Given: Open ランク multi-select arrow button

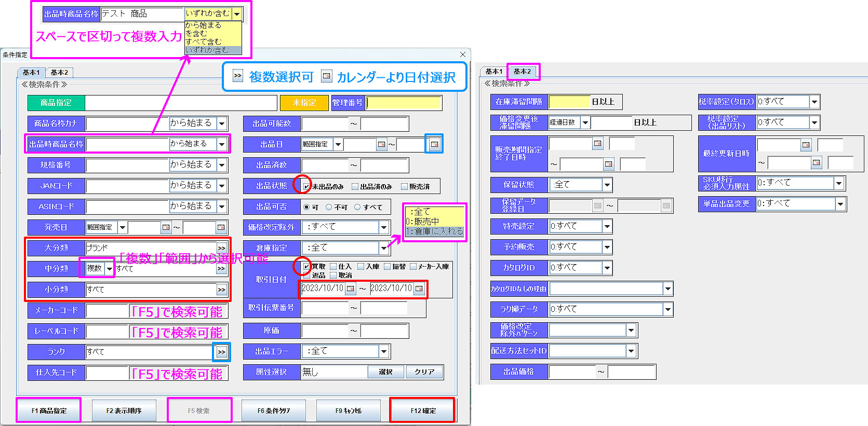Looking at the screenshot, I should click(222, 352).
